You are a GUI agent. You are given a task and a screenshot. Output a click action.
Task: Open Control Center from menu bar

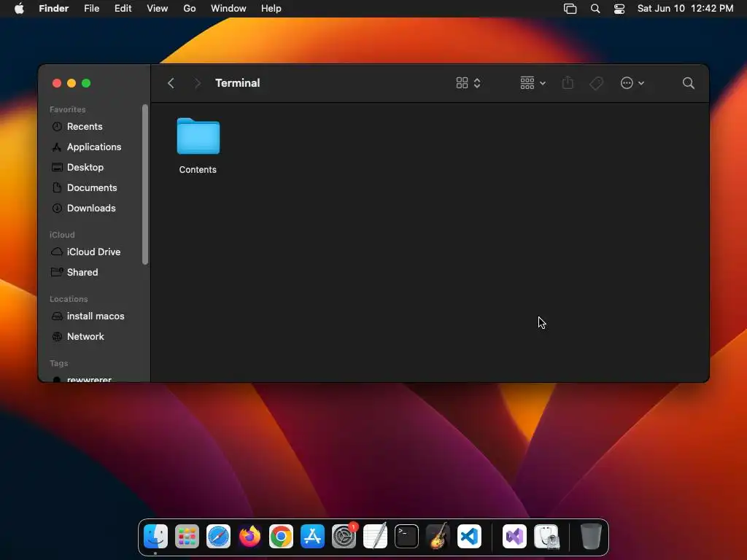tap(619, 9)
